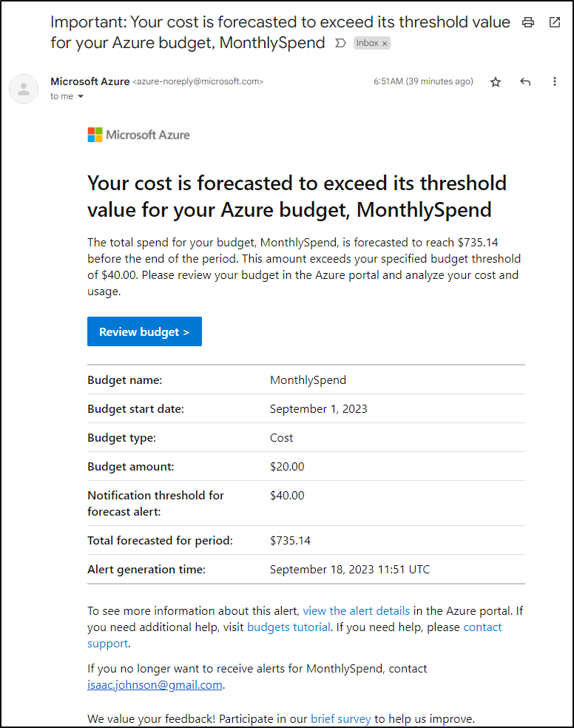
Task: Click the 'Budget type:' label
Action: point(121,437)
